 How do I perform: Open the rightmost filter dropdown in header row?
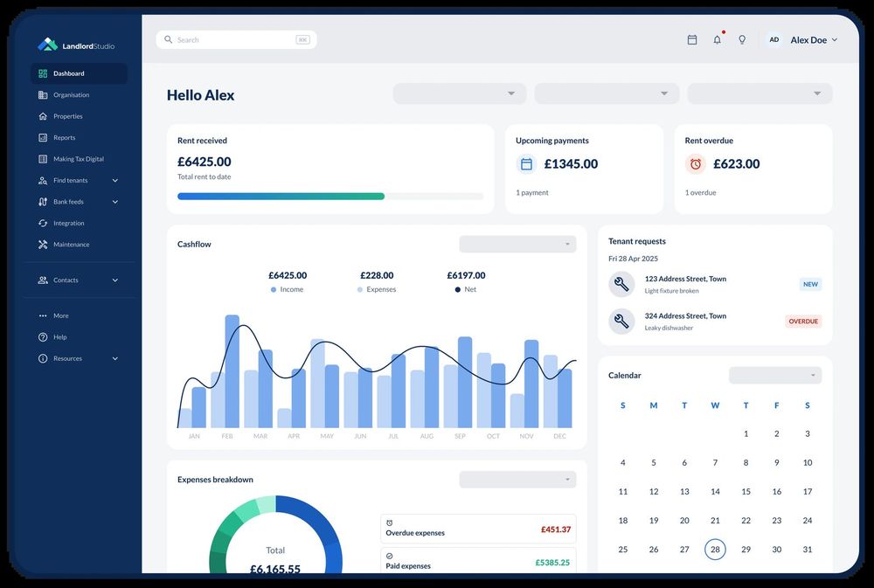[760, 93]
